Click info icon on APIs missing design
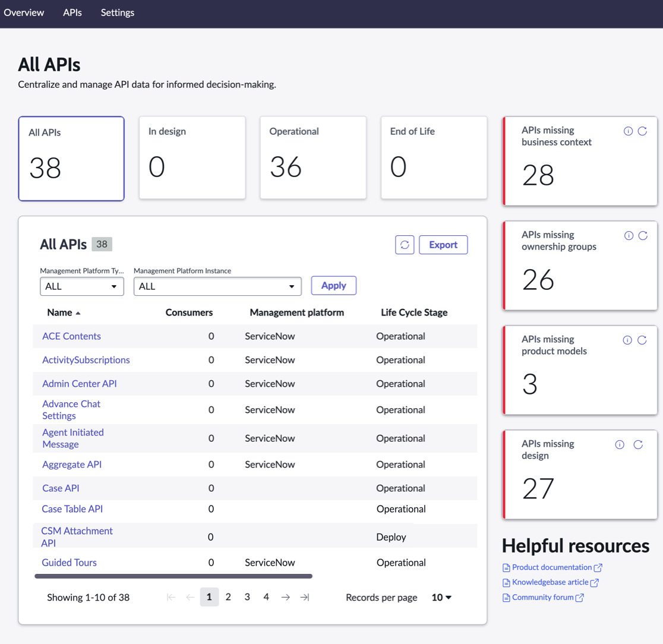Viewport: 663px width, 644px height. point(620,444)
